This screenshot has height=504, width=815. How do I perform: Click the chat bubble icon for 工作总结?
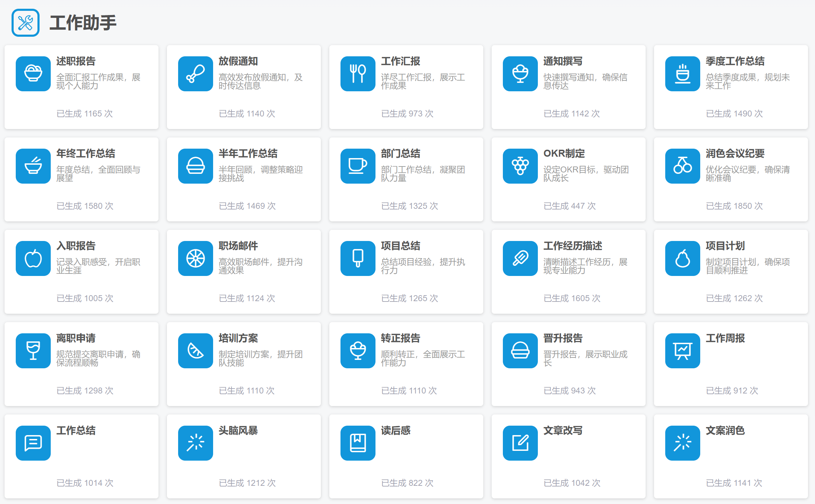33,443
